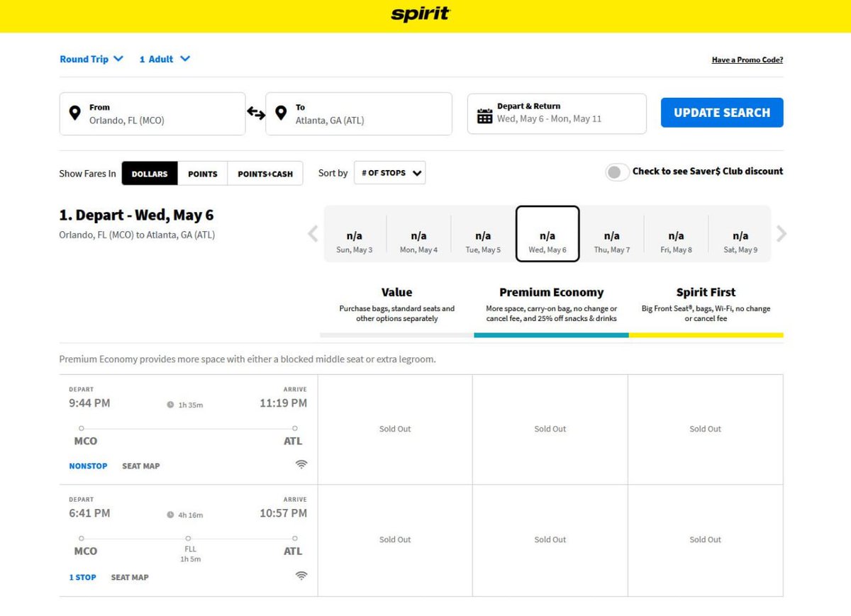Image resolution: width=851 pixels, height=616 pixels.
Task: Open the 1 Adult passenger dropdown
Action: click(x=165, y=59)
